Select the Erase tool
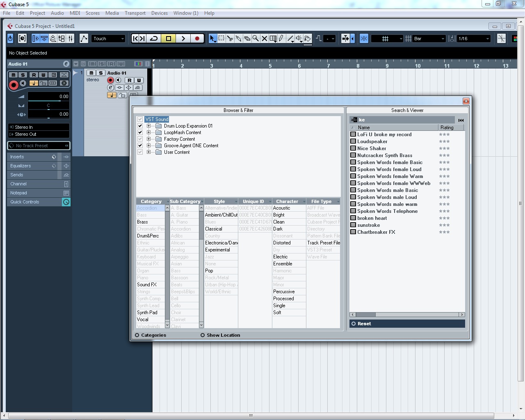 (x=247, y=39)
